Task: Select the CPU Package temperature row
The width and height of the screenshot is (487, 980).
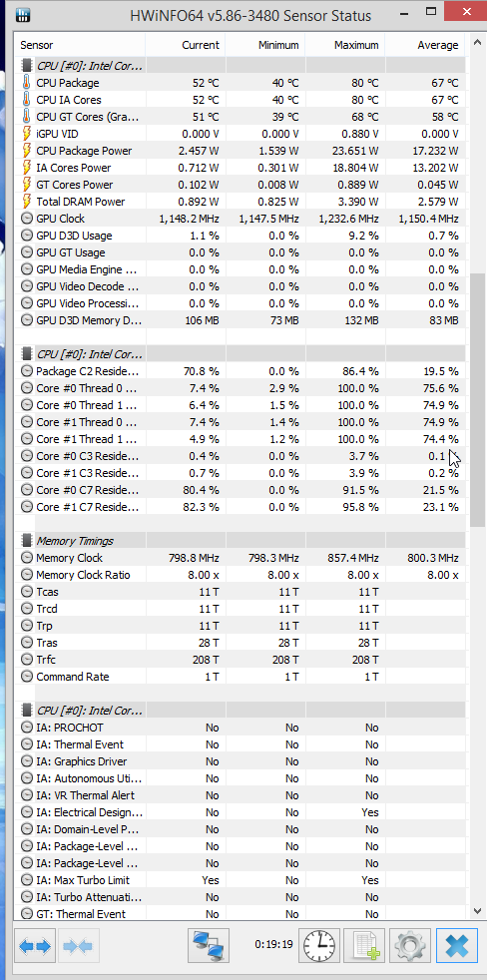Action: pyautogui.click(x=240, y=83)
